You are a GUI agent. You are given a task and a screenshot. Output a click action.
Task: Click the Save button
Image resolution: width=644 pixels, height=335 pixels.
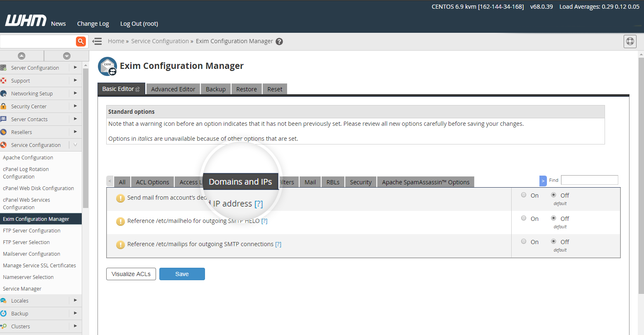pyautogui.click(x=182, y=274)
